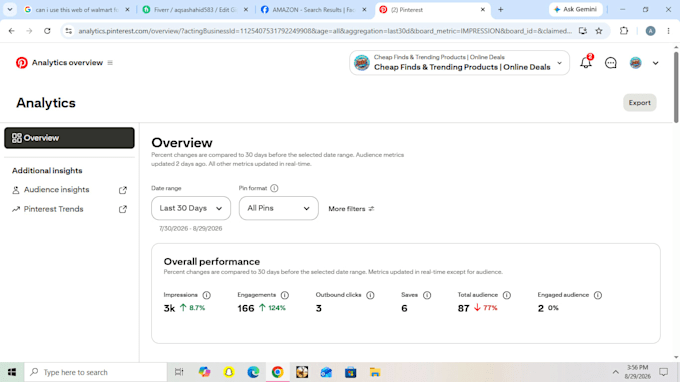Switch to the Google Walmart search tab
This screenshot has height=382, width=680.
(77, 10)
